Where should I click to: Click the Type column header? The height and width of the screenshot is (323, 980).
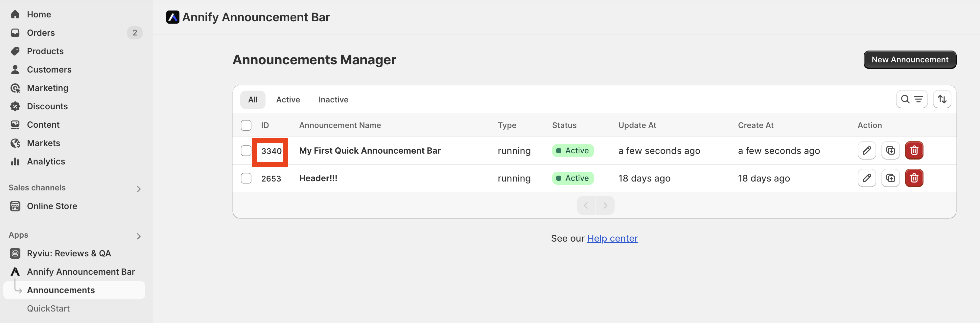[507, 125]
